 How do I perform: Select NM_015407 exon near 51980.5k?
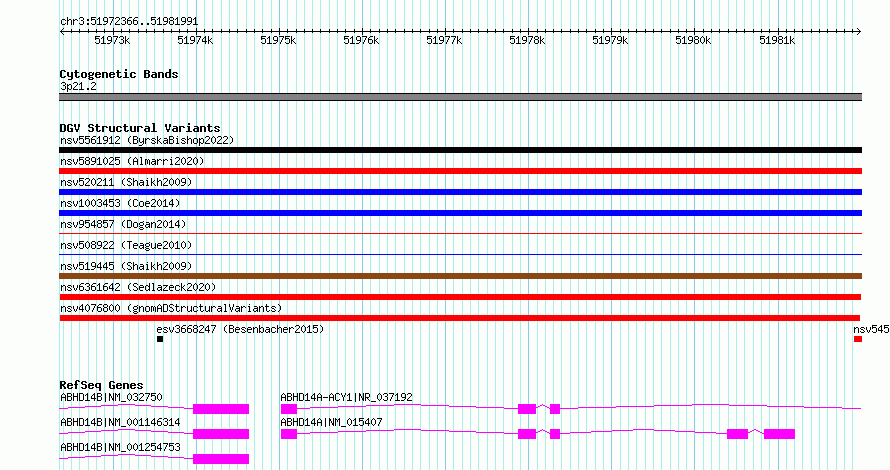(x=737, y=434)
